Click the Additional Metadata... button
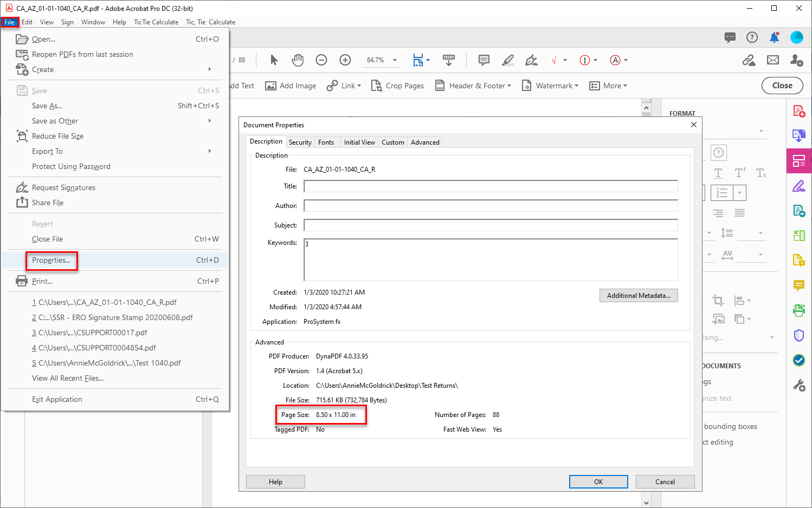Viewport: 812px width, 508px height. [639, 296]
